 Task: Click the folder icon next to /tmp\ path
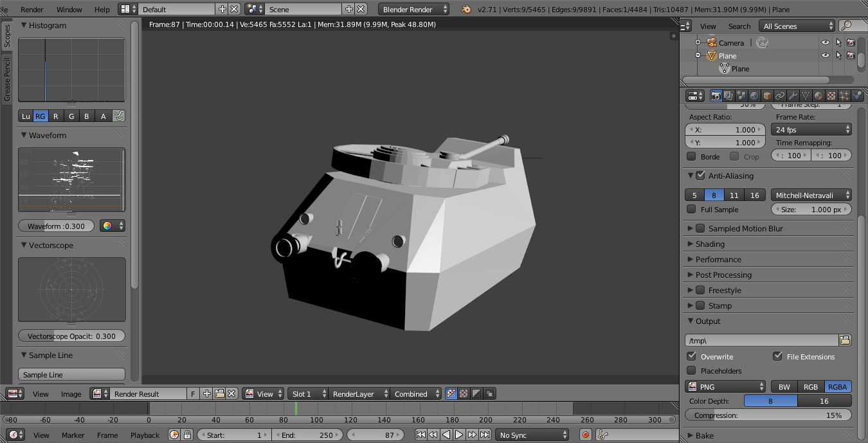click(x=845, y=340)
